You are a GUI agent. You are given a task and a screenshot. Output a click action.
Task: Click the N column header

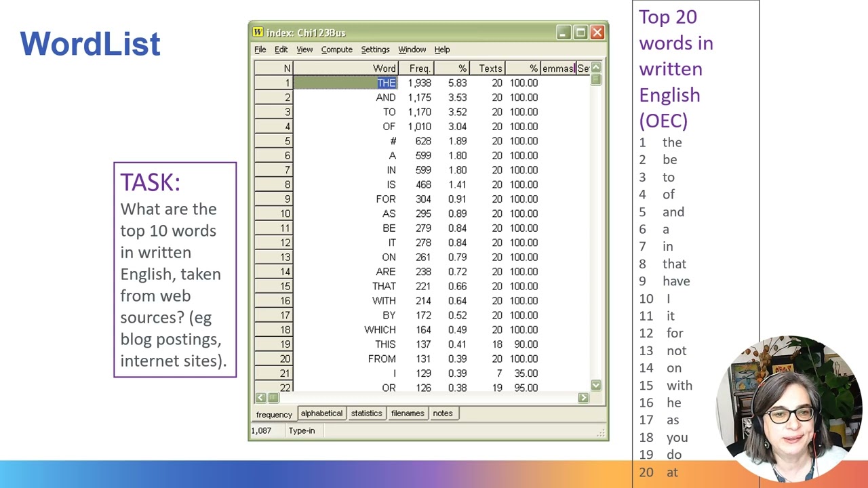(x=274, y=68)
